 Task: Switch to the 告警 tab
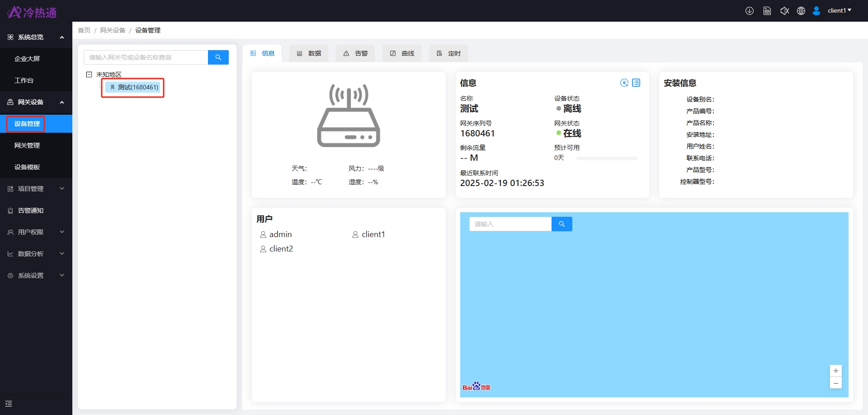coord(356,53)
